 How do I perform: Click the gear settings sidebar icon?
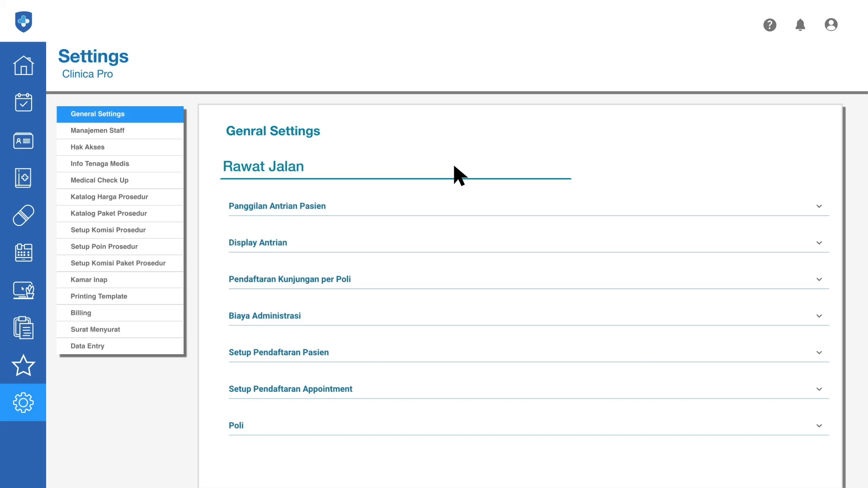click(23, 403)
